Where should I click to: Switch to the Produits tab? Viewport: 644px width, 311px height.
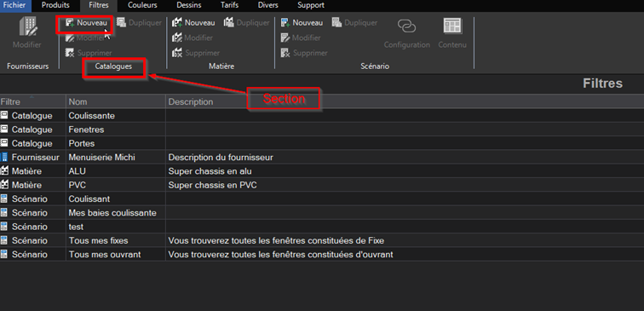55,5
